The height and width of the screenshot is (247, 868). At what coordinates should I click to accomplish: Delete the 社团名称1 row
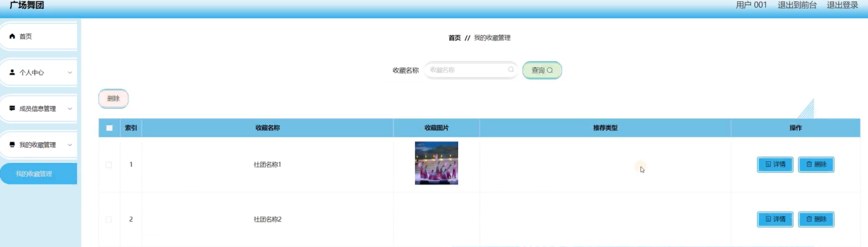point(816,164)
